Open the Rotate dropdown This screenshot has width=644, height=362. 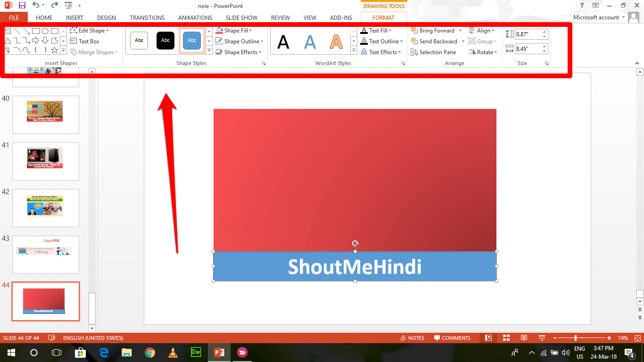click(x=483, y=52)
